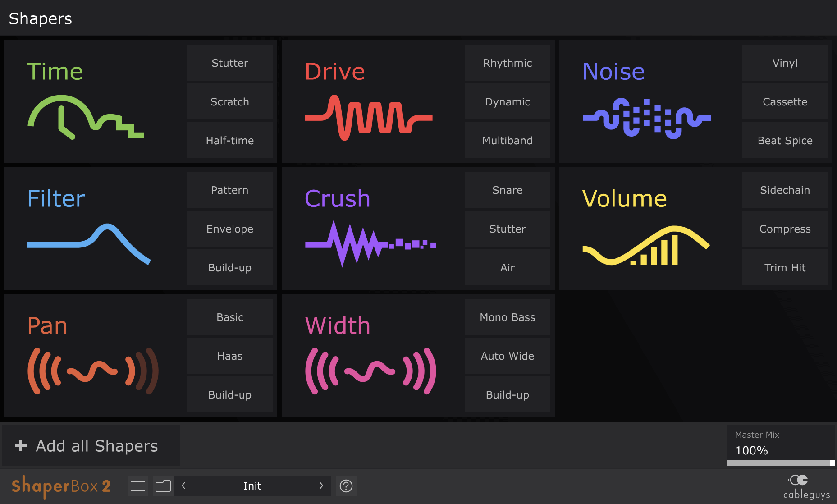Load the Time Stutter preset
Image resolution: width=837 pixels, height=504 pixels.
230,63
